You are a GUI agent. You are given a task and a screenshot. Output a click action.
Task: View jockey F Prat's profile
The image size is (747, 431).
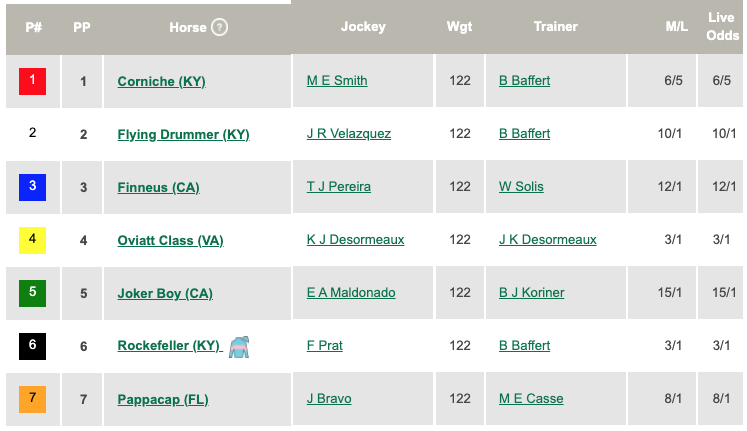click(x=324, y=346)
